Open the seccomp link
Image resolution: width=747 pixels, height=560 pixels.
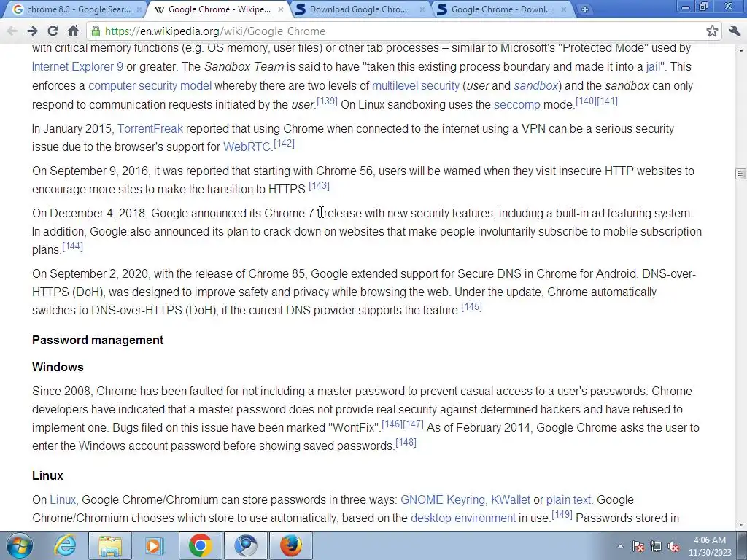pyautogui.click(x=517, y=105)
